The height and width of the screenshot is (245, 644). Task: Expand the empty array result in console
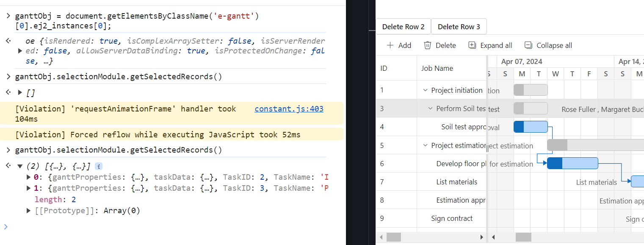(20, 92)
